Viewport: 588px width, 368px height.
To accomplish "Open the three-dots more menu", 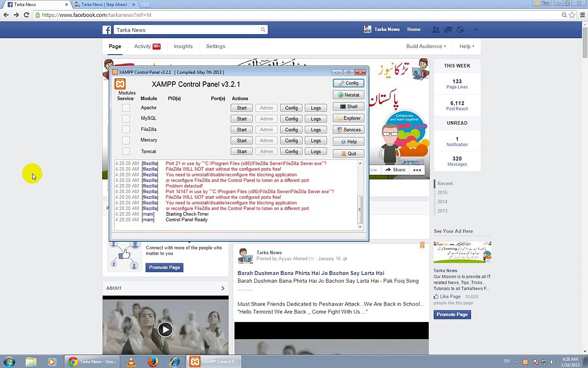I will coord(417,170).
